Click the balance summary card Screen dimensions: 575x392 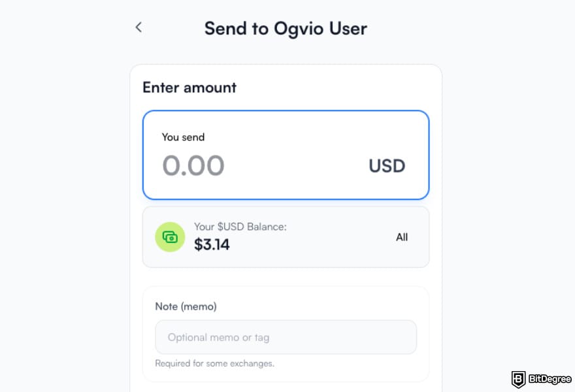286,237
